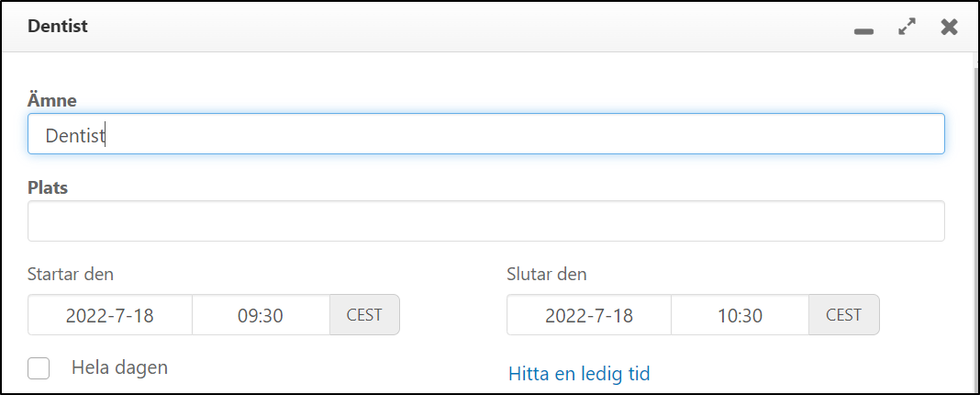980x395 pixels.
Task: Select the 10:30 end time field
Action: [740, 315]
